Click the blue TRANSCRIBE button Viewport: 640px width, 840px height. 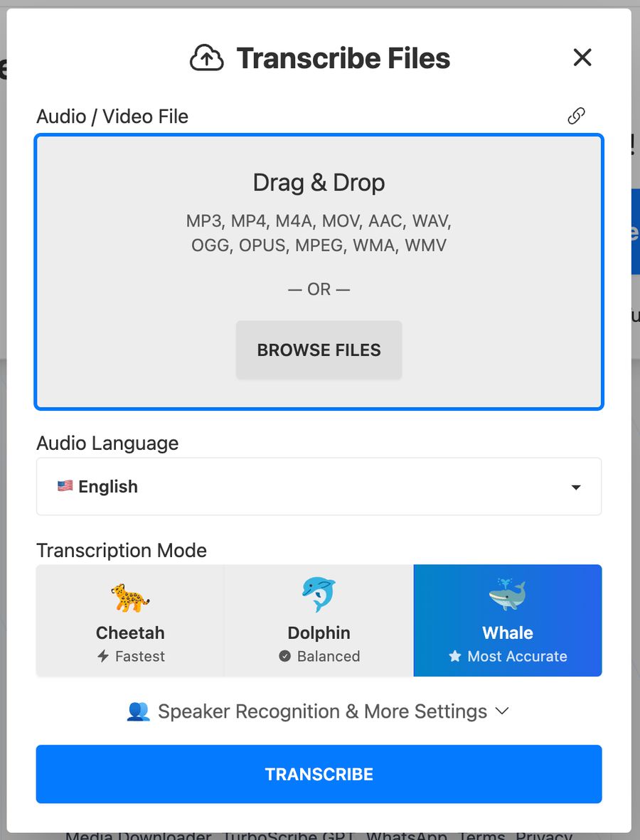click(x=319, y=774)
